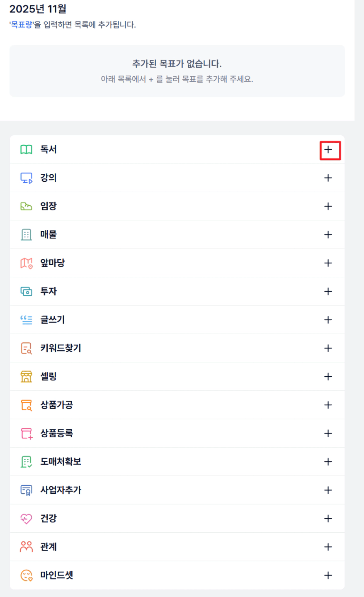
Task: Click the 독서 open book icon
Action: 27,150
